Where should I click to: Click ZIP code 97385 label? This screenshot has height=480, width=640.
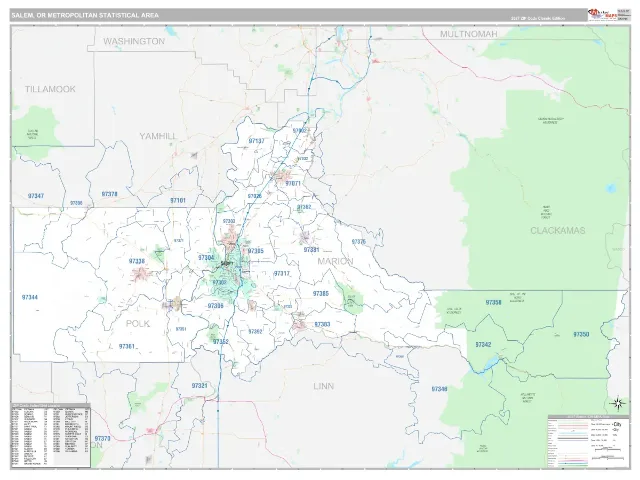320,293
